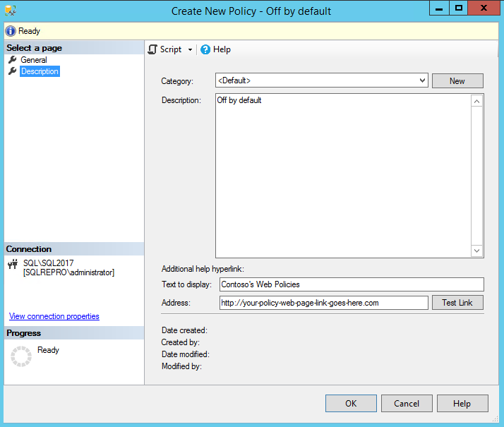Click the Description scrollbar down arrow
504x427 pixels.
pyautogui.click(x=476, y=251)
